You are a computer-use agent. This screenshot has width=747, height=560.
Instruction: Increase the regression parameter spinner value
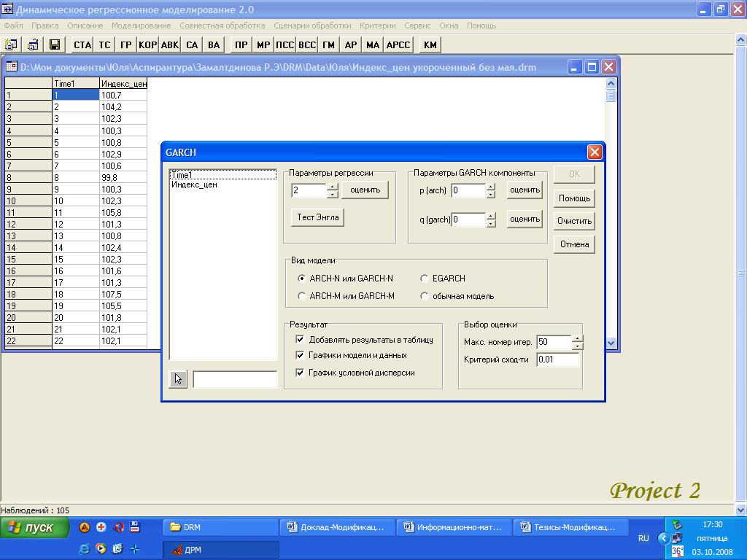[x=333, y=187]
